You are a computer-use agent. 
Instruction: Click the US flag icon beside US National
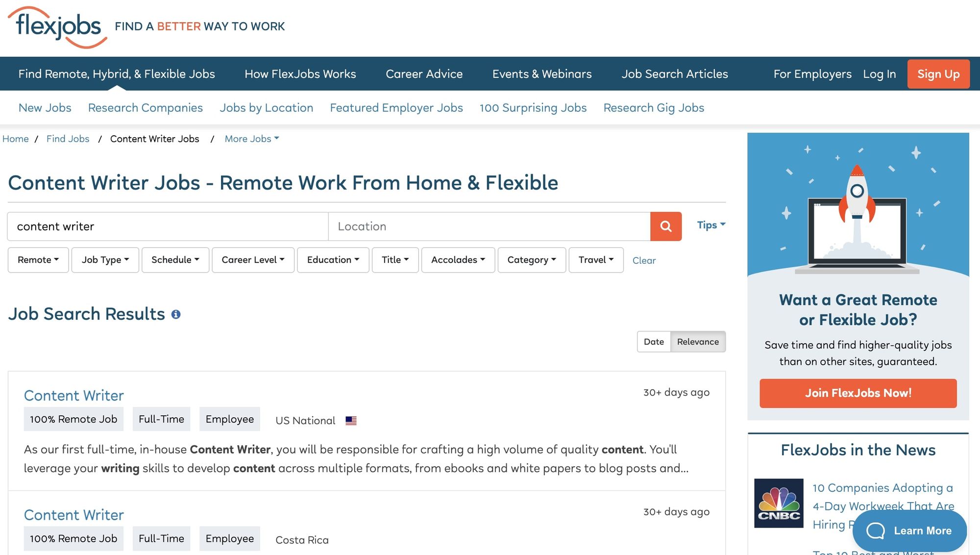click(350, 420)
